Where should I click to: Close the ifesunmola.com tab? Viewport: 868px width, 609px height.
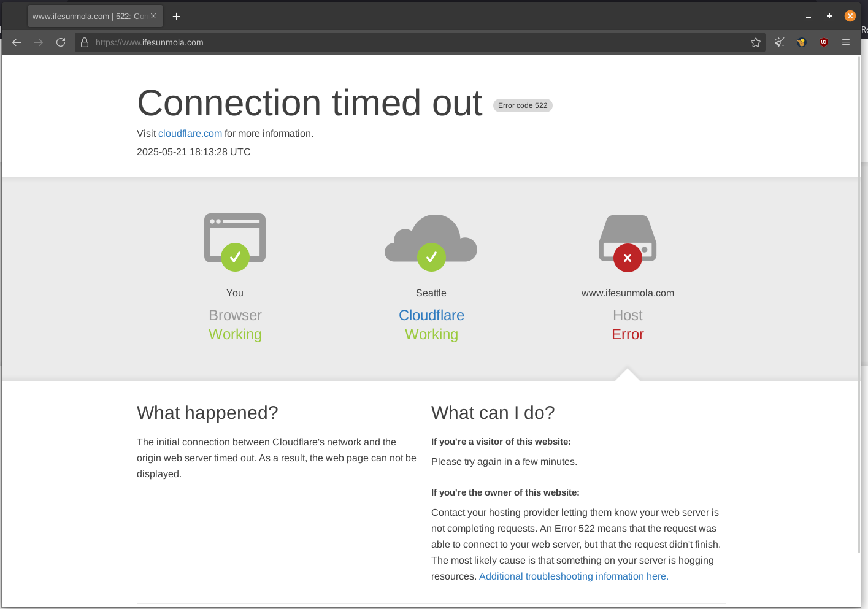point(153,17)
